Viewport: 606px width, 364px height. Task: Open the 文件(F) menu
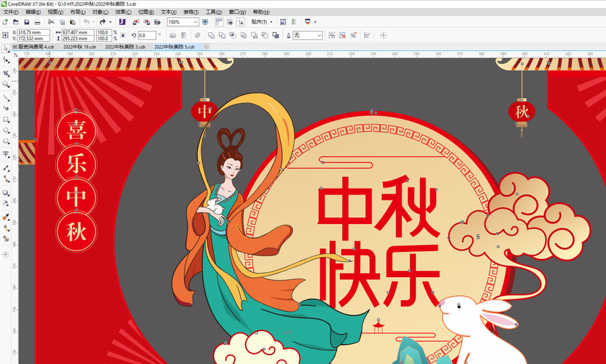coord(11,12)
